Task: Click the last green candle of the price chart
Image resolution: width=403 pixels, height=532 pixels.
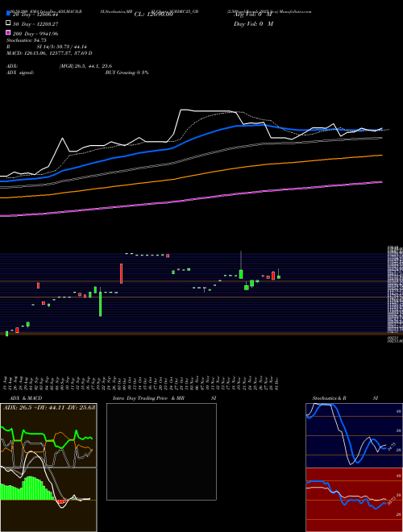Action: (279, 276)
